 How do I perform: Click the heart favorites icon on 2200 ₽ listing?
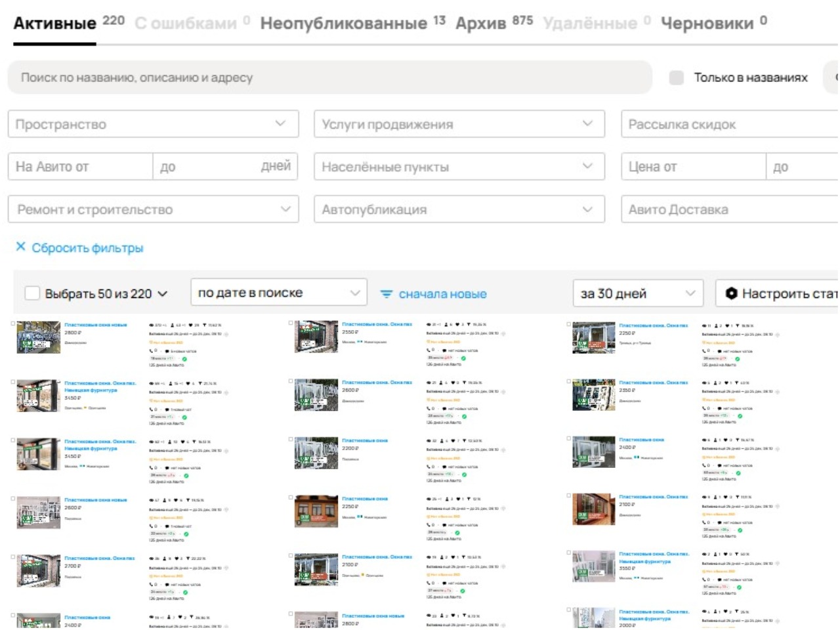[x=459, y=441]
